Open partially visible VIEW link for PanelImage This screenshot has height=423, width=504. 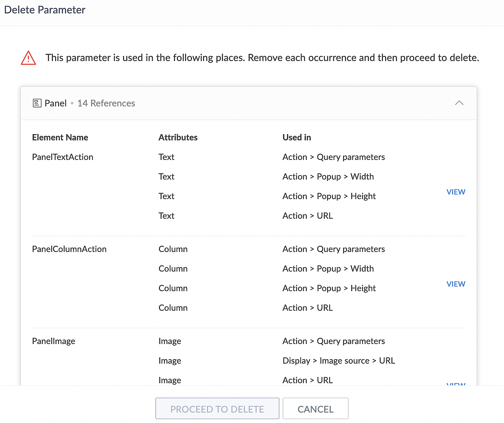(x=456, y=384)
